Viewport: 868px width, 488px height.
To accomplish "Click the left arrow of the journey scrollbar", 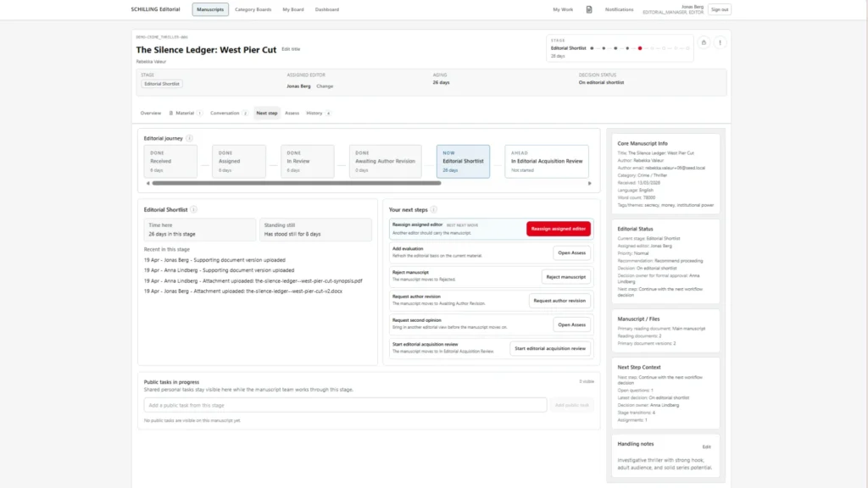I will pos(147,182).
